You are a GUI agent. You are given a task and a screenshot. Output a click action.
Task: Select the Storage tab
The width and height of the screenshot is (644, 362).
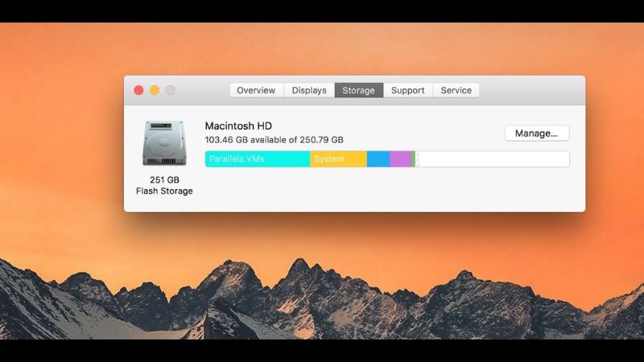pyautogui.click(x=358, y=90)
